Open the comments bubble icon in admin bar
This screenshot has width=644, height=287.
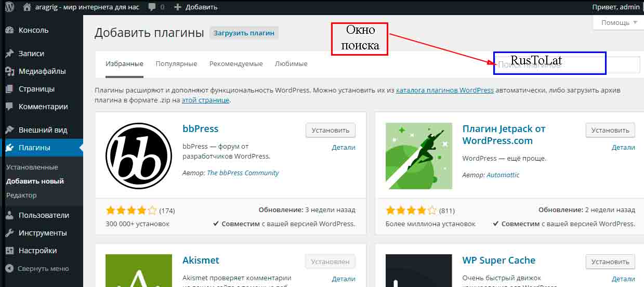(x=151, y=7)
